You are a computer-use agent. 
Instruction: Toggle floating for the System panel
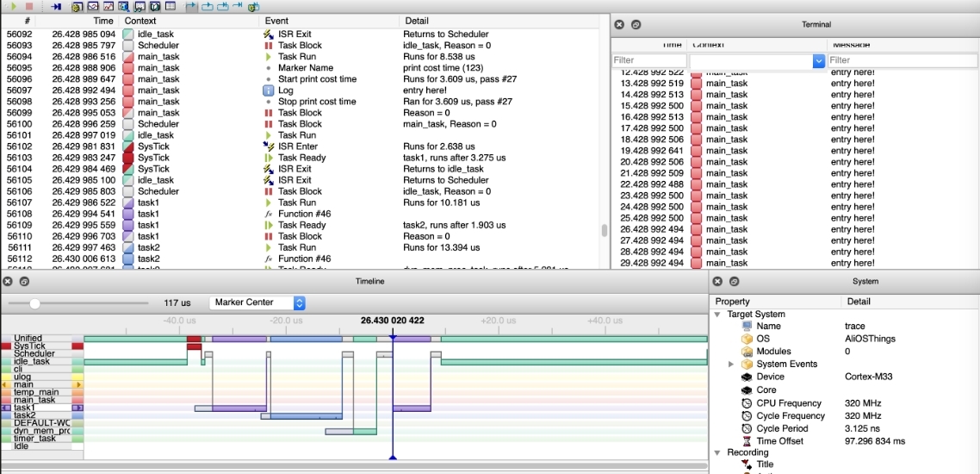(x=735, y=282)
